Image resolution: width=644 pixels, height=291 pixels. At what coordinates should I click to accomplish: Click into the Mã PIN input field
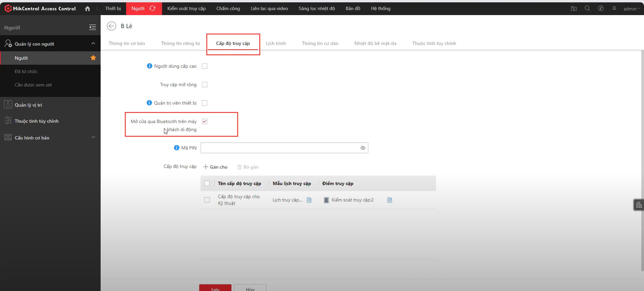[279, 148]
